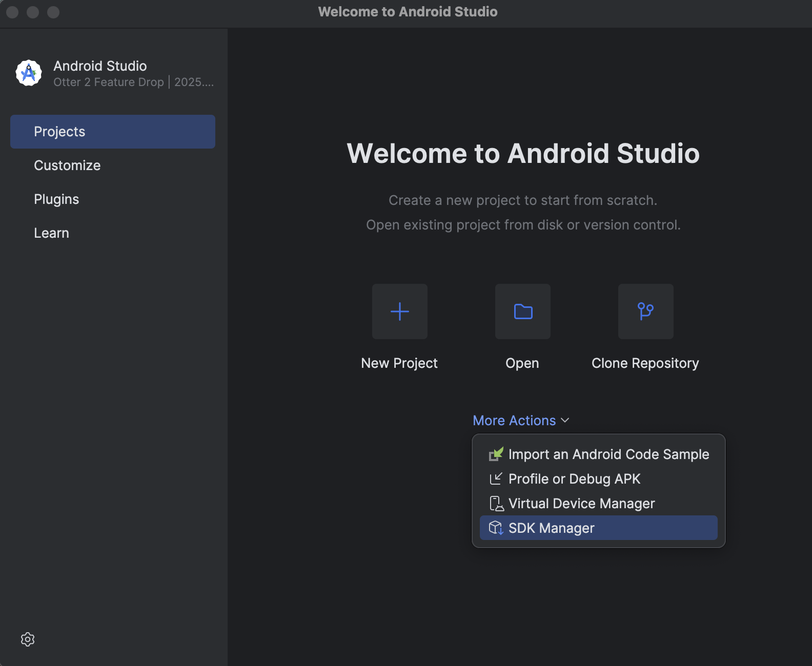The height and width of the screenshot is (666, 812).
Task: Click the Import Android Code Sample icon
Action: [x=496, y=454]
